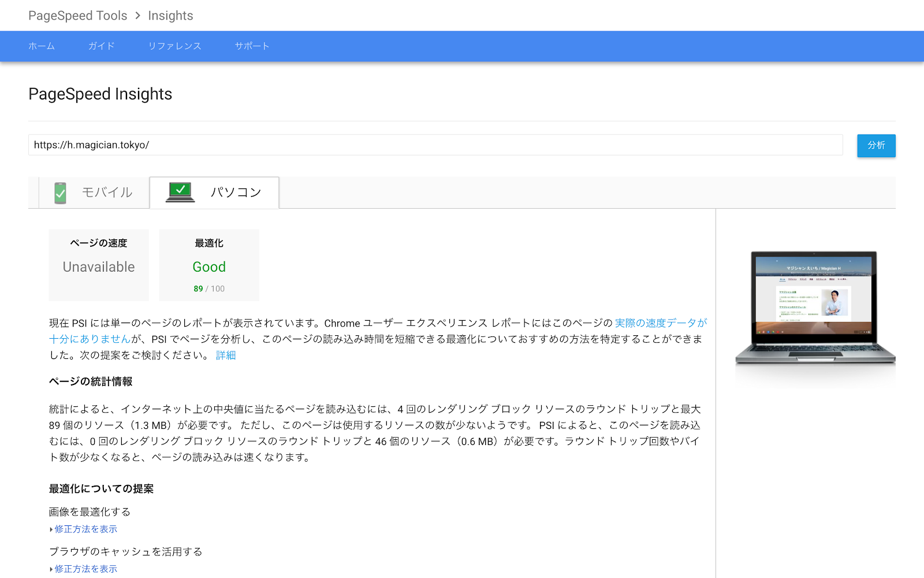
Task: Open the ガイド menu item
Action: (102, 46)
